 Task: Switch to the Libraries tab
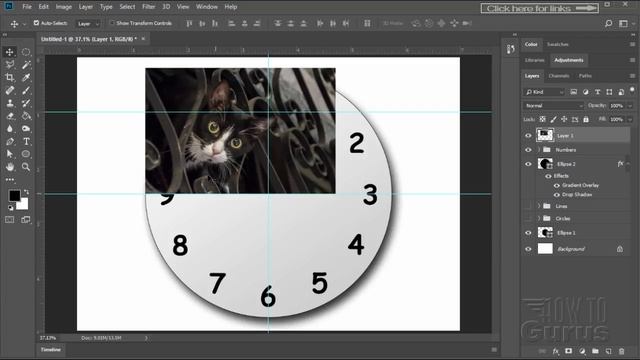(x=534, y=60)
